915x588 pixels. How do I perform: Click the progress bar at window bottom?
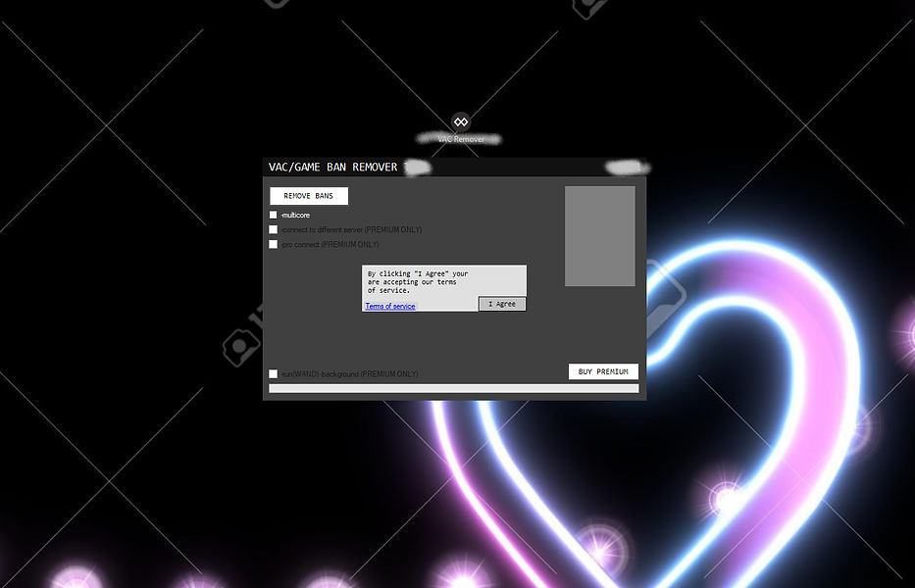pyautogui.click(x=454, y=388)
